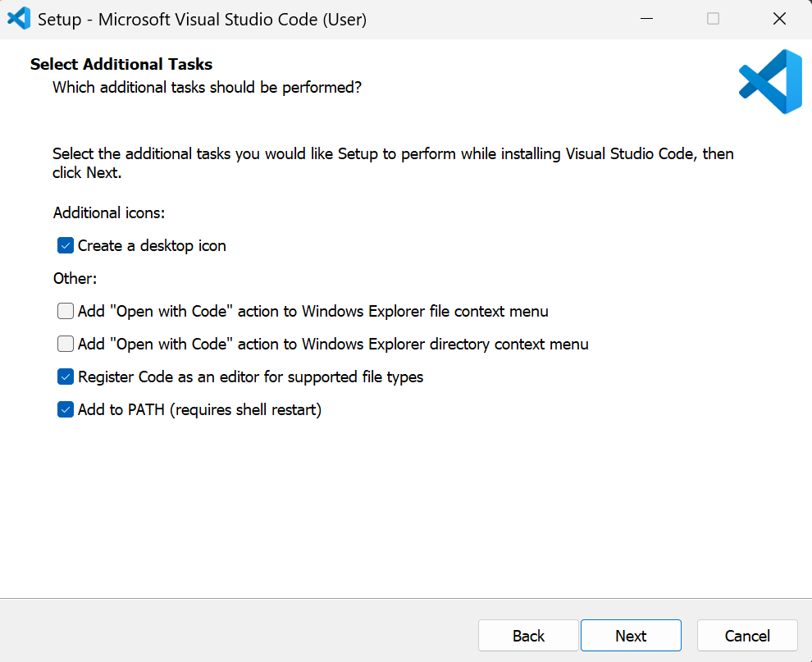Uncheck Add to PATH option

[x=66, y=409]
